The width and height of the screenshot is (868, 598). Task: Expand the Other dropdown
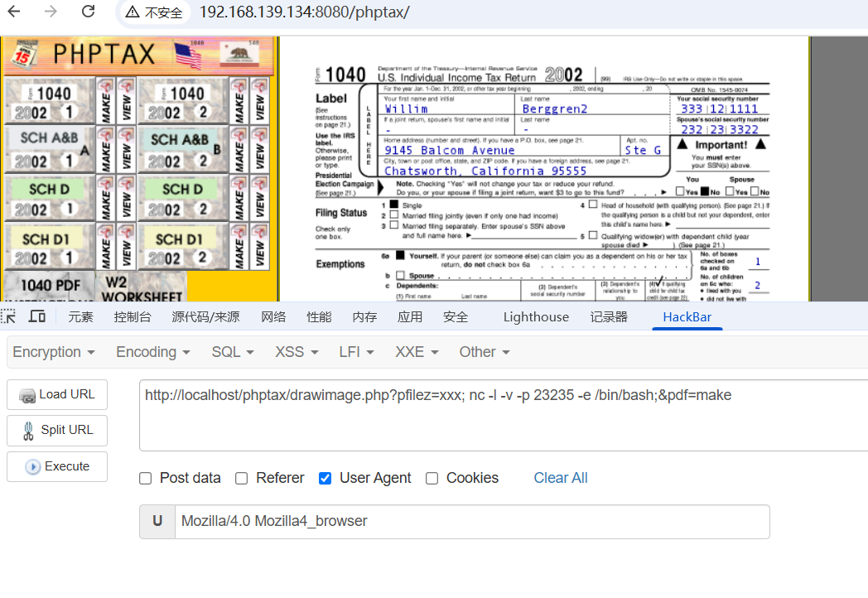[x=485, y=352]
